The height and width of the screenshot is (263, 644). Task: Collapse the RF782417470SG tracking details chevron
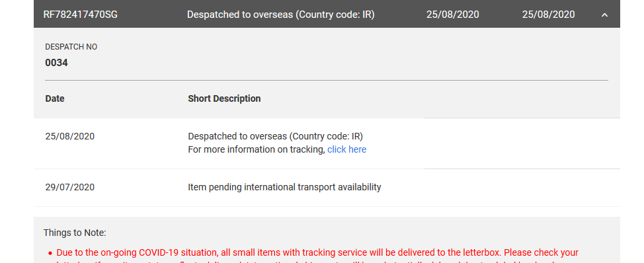(604, 15)
